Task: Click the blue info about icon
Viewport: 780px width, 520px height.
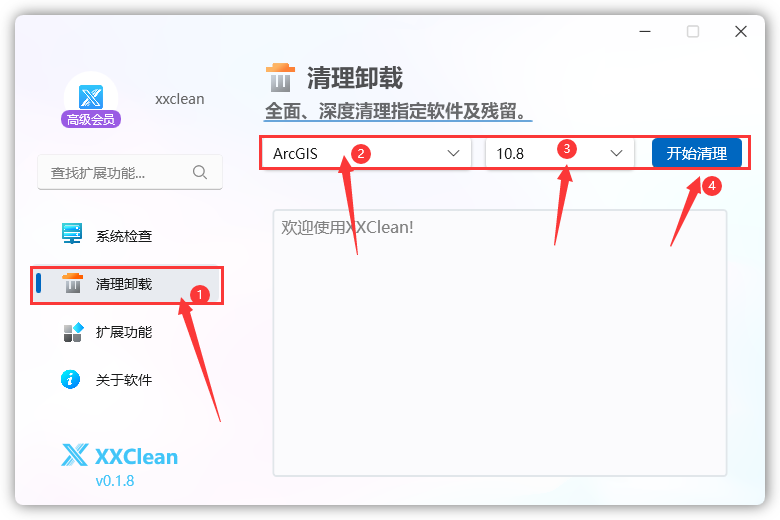Action: (x=70, y=380)
